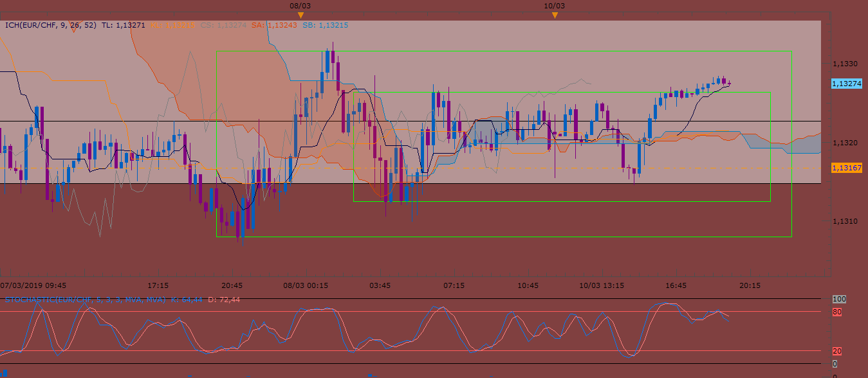Image resolution: width=868 pixels, height=378 pixels.
Task: Click the orange 1,13167 price tag
Action: point(847,167)
